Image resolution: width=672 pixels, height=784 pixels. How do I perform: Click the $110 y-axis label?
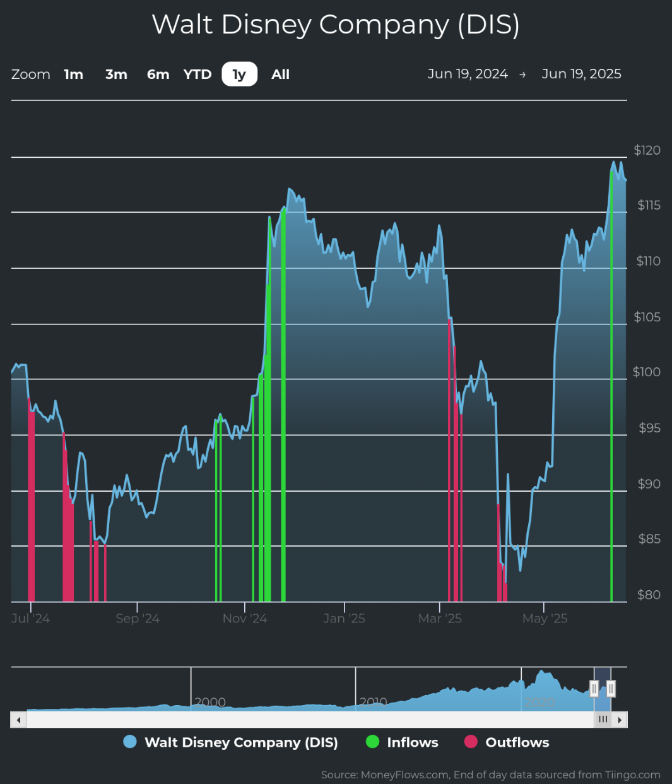[x=649, y=261]
